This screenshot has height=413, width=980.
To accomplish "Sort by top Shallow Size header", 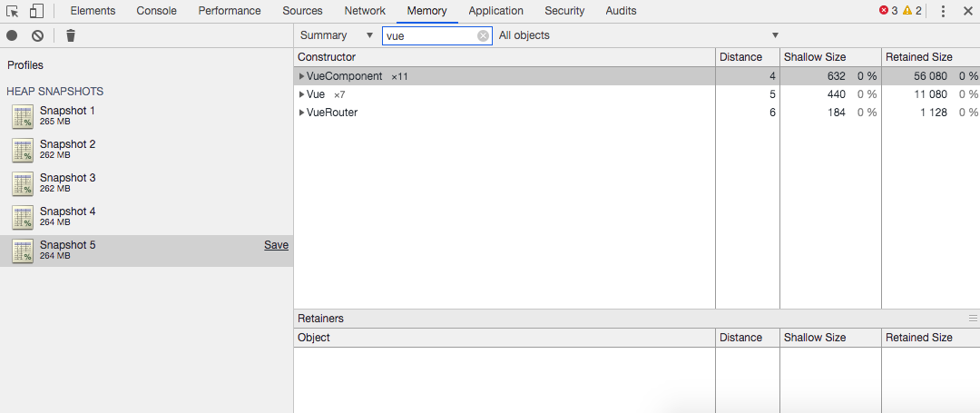I will pos(830,57).
